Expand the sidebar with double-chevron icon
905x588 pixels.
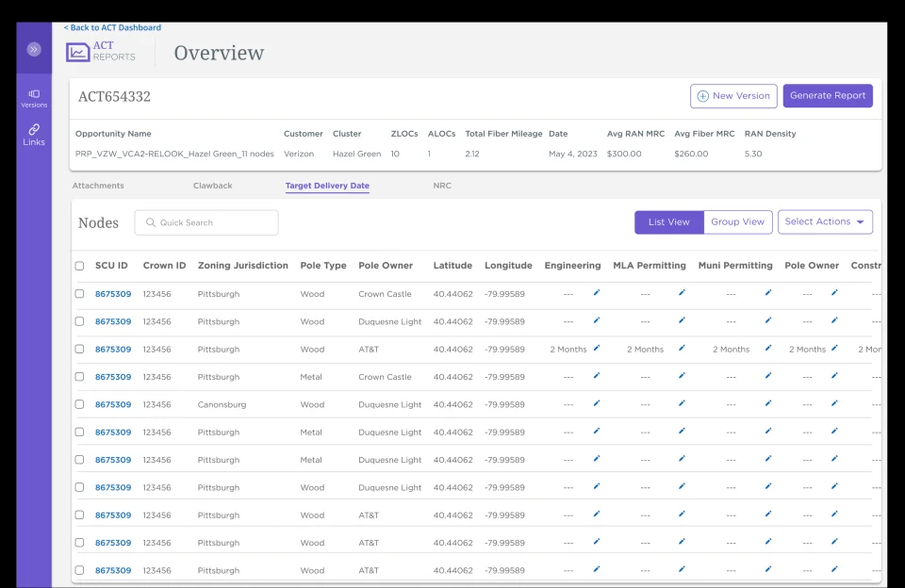pyautogui.click(x=34, y=49)
